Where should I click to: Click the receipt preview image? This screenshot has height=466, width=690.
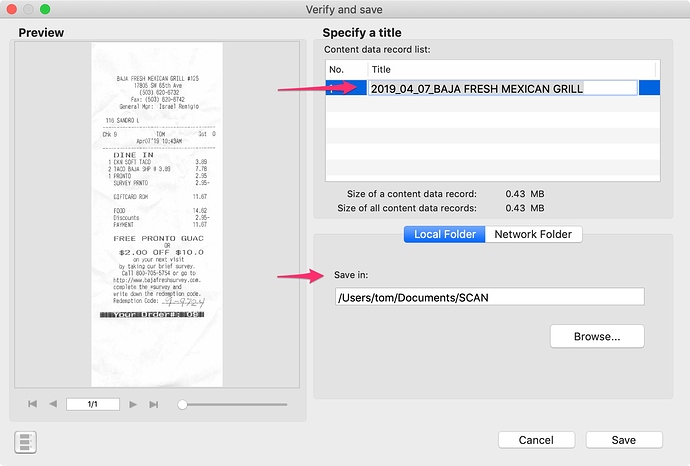point(157,214)
